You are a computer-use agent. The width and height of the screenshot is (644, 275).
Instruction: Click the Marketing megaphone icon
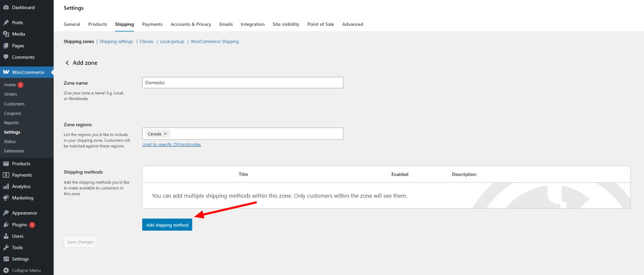coord(6,198)
